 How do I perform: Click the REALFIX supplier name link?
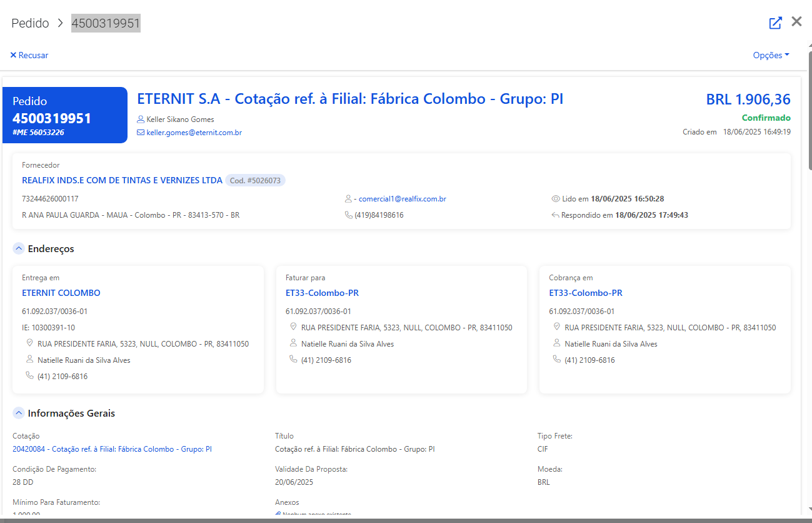(122, 180)
